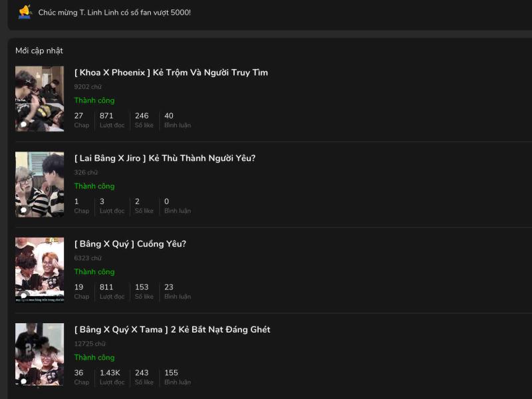Select the Cuồng Yêu story cover thumbnail
532x399 pixels.
click(x=40, y=269)
